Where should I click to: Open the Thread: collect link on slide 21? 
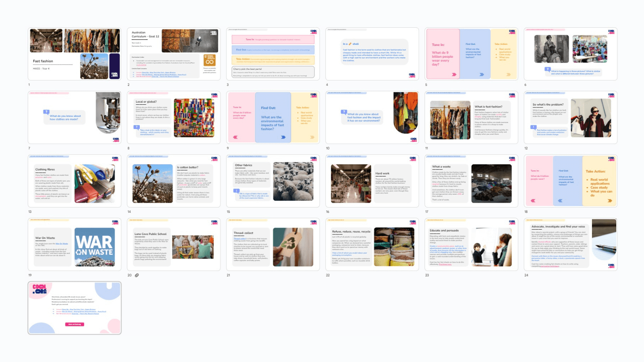[x=240, y=239]
